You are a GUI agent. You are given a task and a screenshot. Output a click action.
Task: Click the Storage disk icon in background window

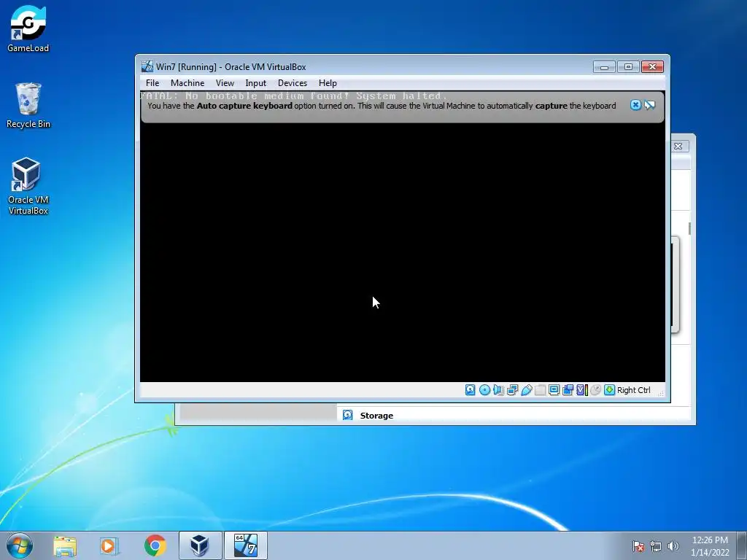pyautogui.click(x=348, y=415)
